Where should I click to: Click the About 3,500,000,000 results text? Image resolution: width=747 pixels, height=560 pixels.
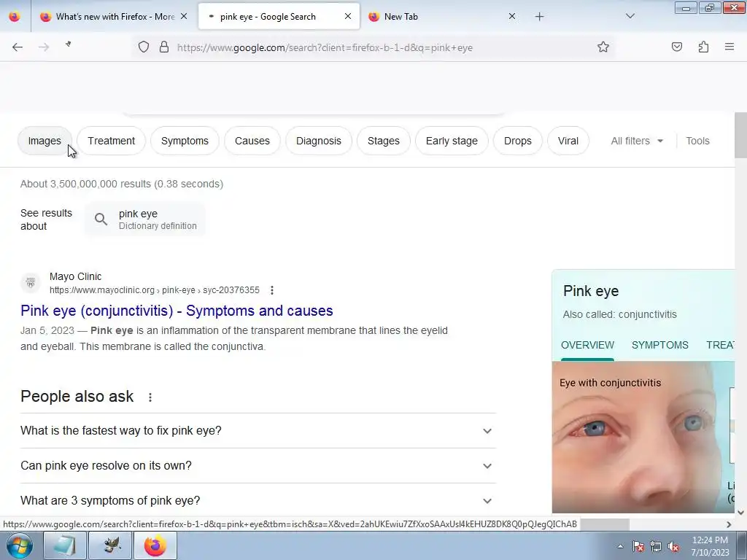coord(122,184)
